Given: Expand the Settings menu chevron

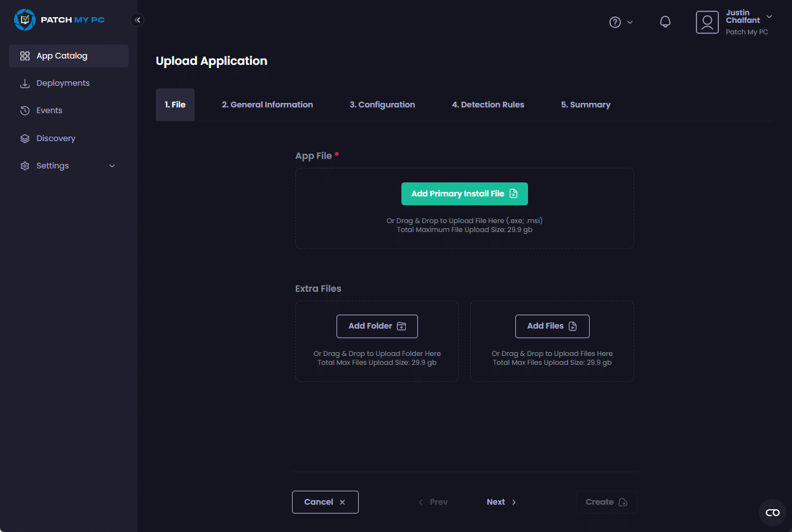Looking at the screenshot, I should [x=112, y=166].
